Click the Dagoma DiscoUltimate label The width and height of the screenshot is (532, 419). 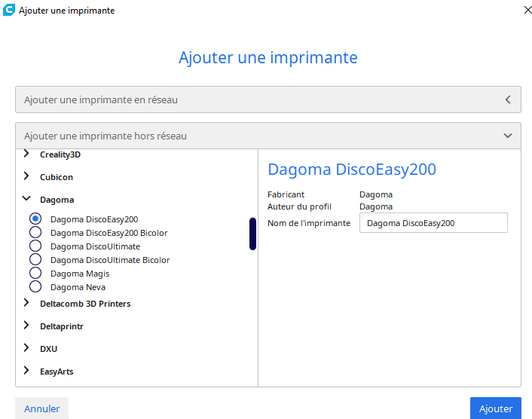tap(96, 246)
